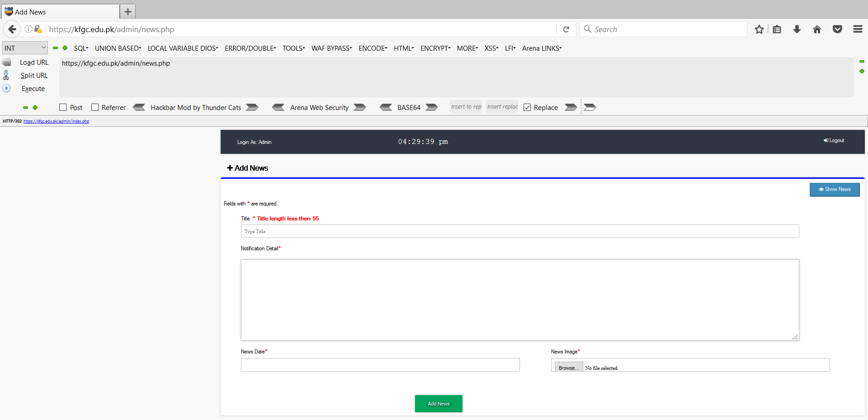Open the MORE menu
Screen dimensions: 868x420
(x=467, y=48)
